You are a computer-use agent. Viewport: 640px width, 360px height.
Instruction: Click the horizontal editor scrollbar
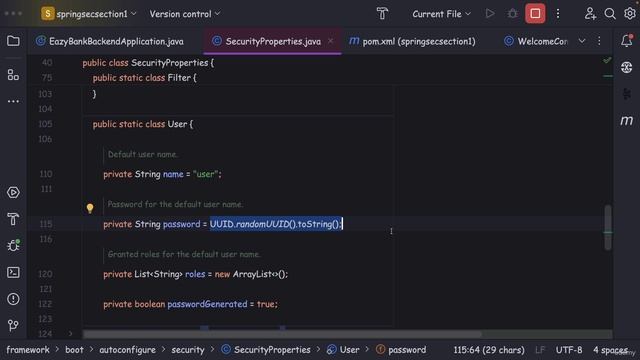click(x=282, y=334)
